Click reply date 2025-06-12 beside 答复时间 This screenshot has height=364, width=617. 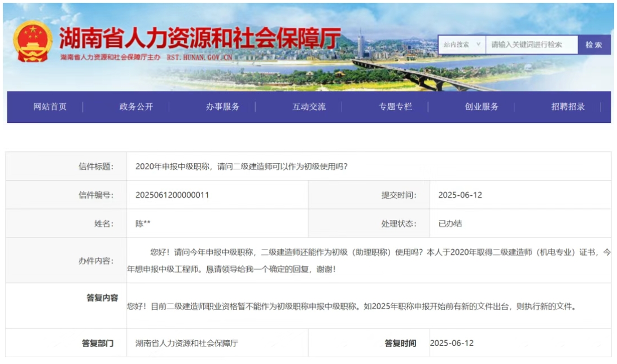(x=452, y=343)
